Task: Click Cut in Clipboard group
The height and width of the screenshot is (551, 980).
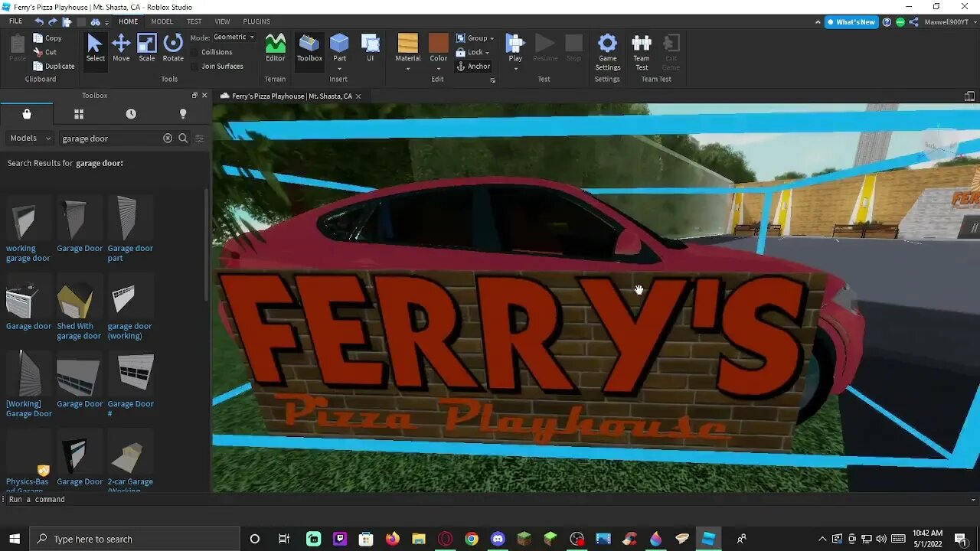Action: point(45,52)
